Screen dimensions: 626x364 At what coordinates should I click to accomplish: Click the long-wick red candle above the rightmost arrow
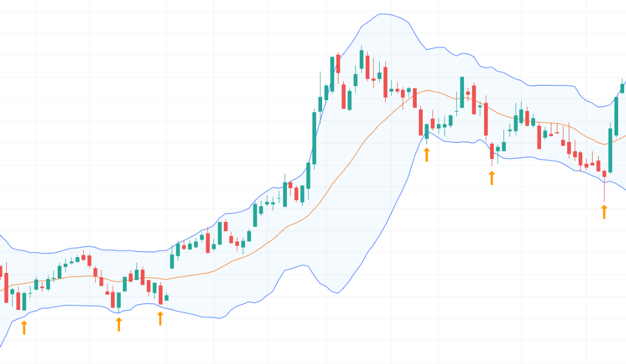[x=604, y=175]
